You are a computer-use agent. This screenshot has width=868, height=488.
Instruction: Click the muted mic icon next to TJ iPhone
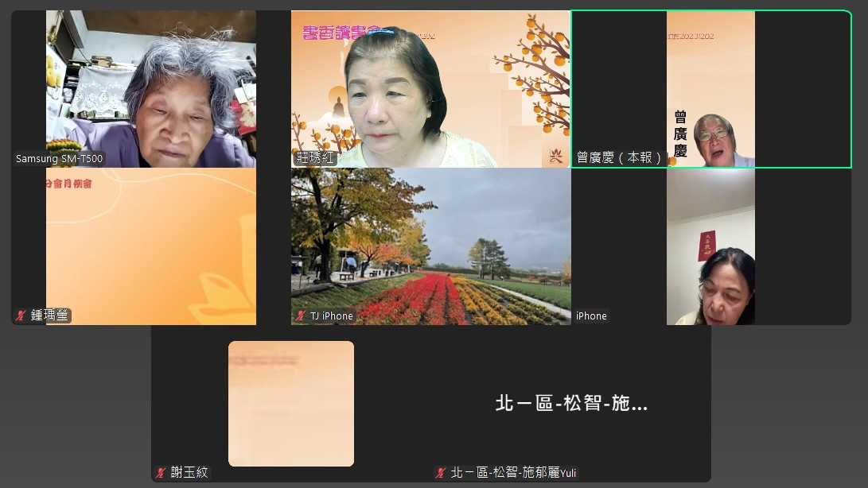(x=301, y=316)
